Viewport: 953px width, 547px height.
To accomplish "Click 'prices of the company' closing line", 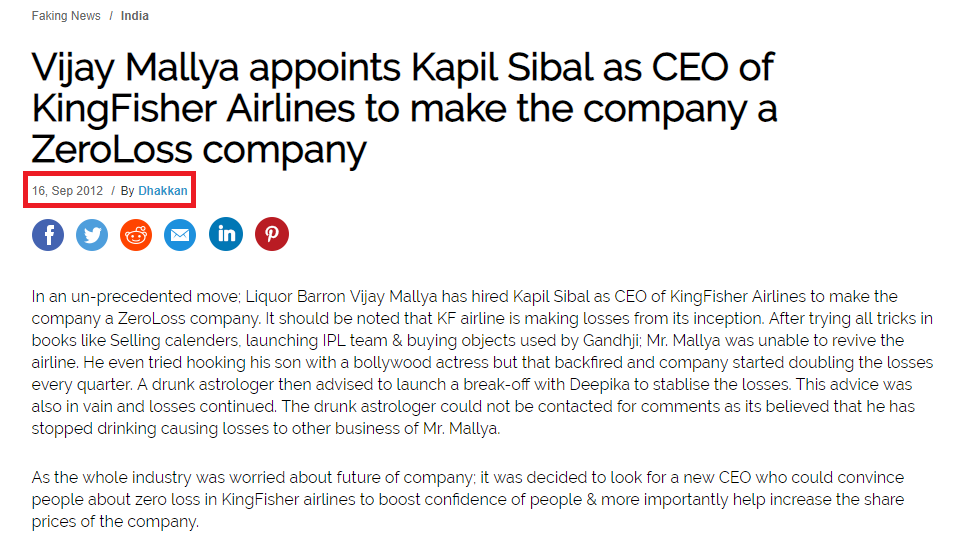I will click(115, 522).
